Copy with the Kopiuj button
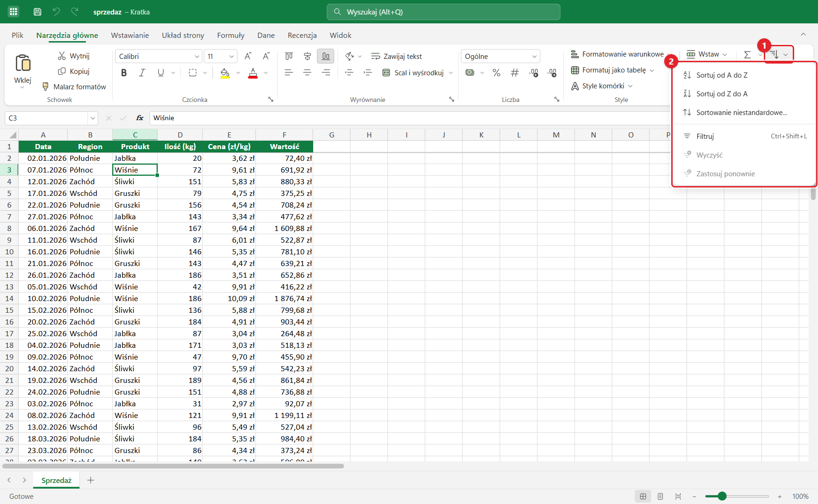This screenshot has width=818, height=504. (74, 72)
